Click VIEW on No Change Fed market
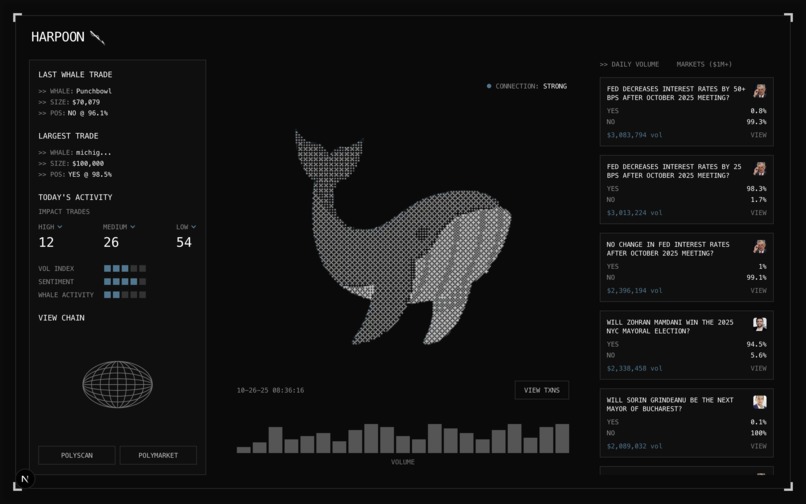The width and height of the screenshot is (806, 504). click(x=758, y=291)
